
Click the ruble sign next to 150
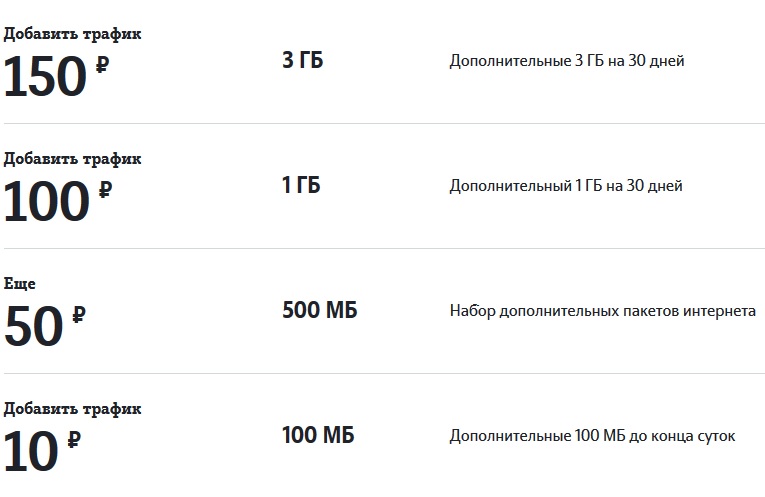point(102,65)
